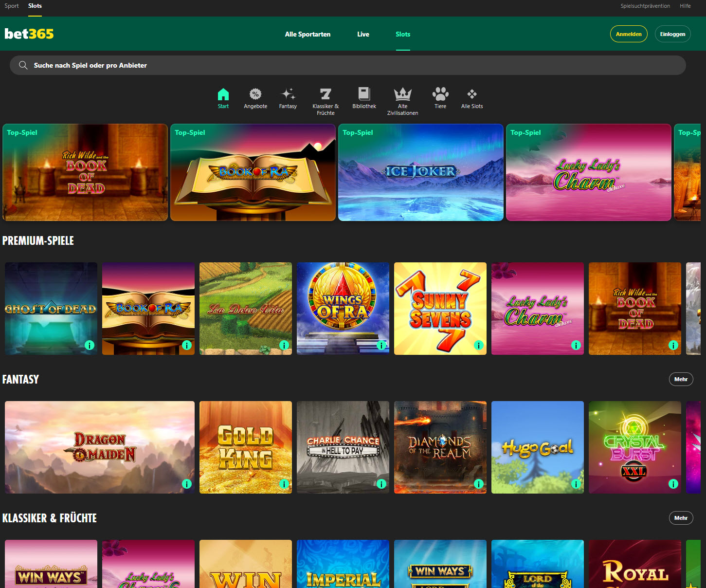Show info for Sunny Sevens
706x588 pixels.
coord(479,345)
